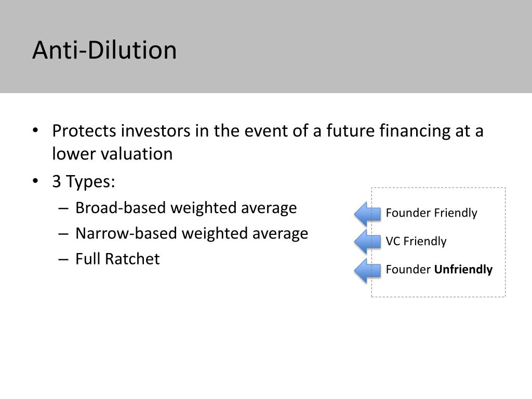Click the 'VC Friendly' label
Screen dimensions: 532x399
[x=416, y=241]
